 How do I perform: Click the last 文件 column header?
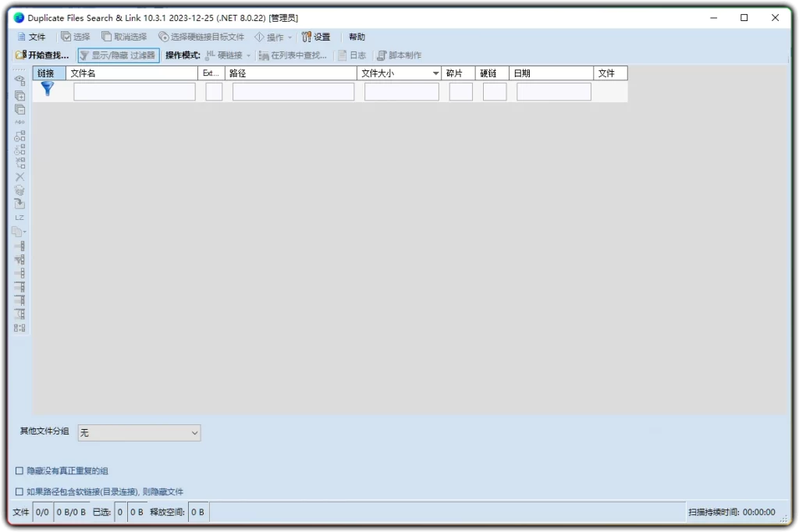point(610,73)
